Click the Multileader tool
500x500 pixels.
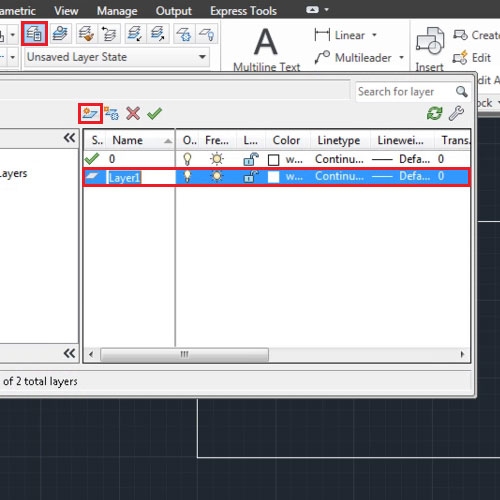point(353,58)
